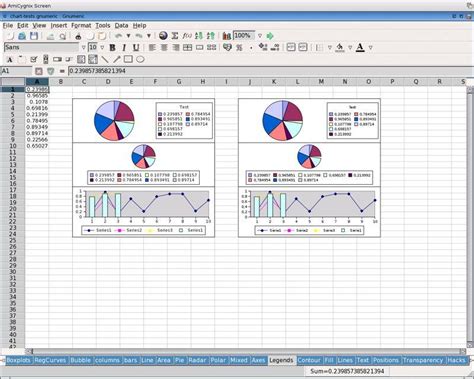Open the File menu

(x=8, y=25)
